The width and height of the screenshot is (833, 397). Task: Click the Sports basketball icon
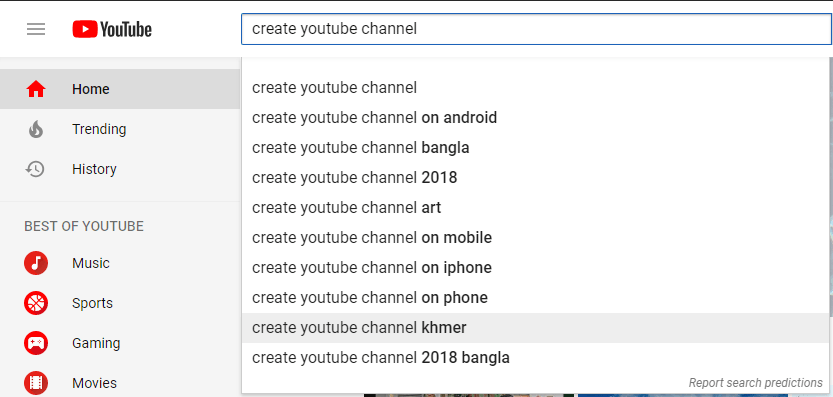pyautogui.click(x=36, y=303)
